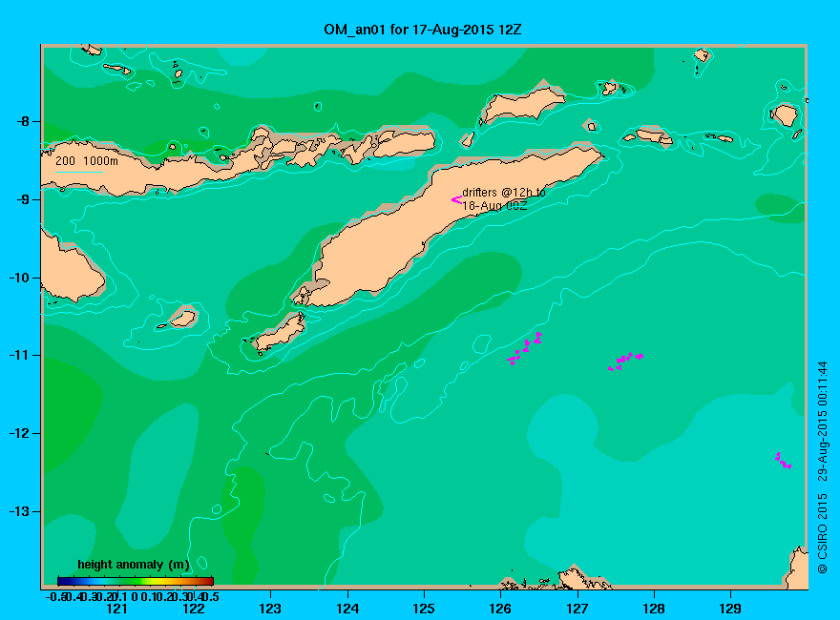Click the -13 latitude axis label
The height and width of the screenshot is (620, 840).
[x=20, y=511]
